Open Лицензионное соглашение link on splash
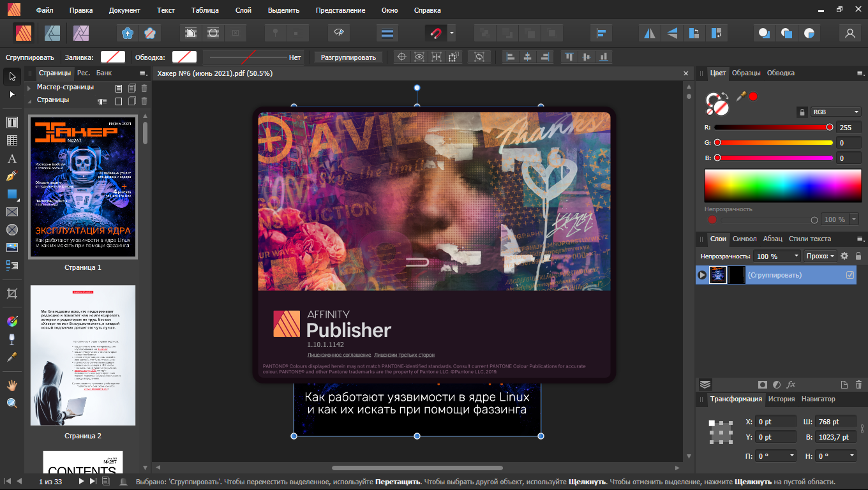The height and width of the screenshot is (490, 868). coord(339,354)
